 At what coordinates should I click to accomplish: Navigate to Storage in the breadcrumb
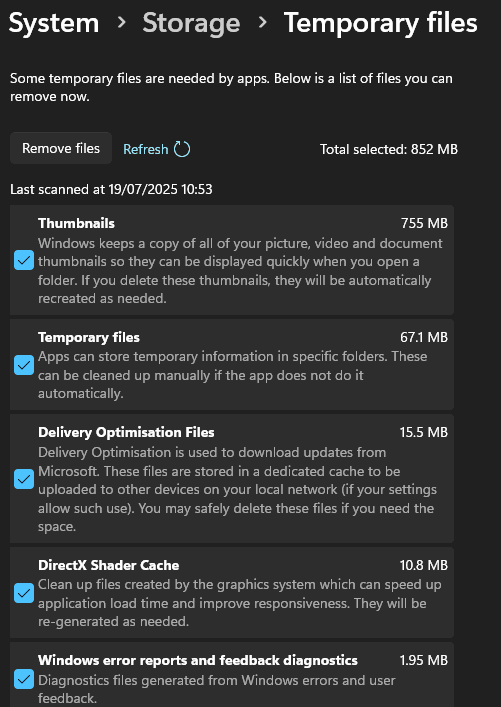click(191, 23)
